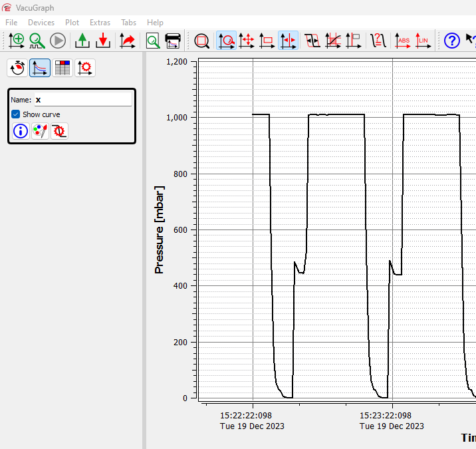476x449 pixels.
Task: Click the 1,000 value on the pressure axis
Action: (x=177, y=118)
